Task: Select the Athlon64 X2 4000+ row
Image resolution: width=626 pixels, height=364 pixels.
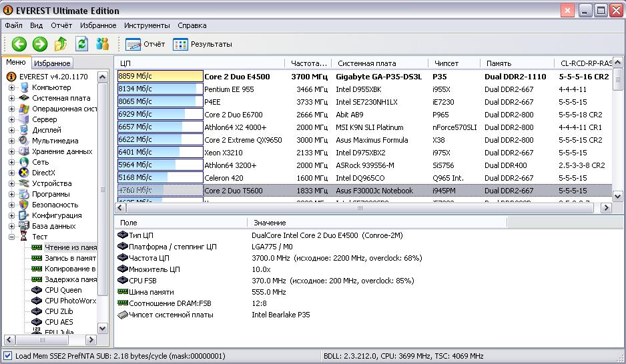Action: [364, 127]
